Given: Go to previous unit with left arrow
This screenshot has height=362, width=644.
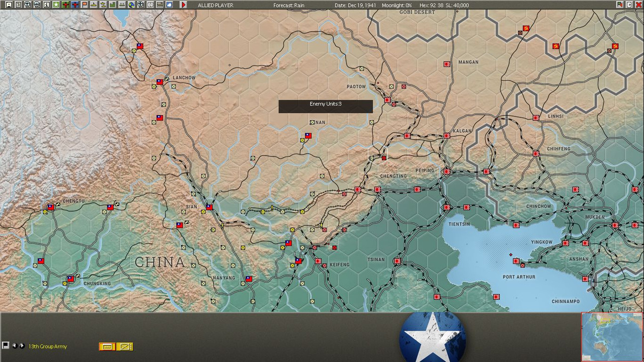Looking at the screenshot, I should (15, 345).
